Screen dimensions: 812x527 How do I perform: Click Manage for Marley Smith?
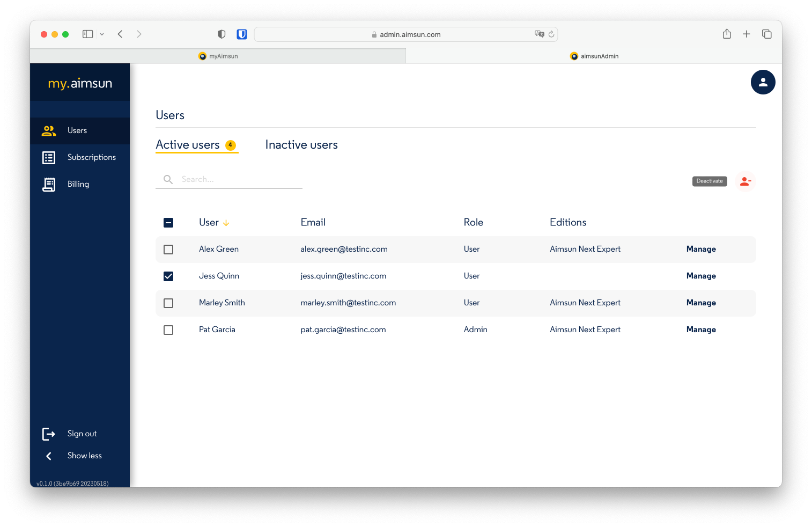click(701, 303)
